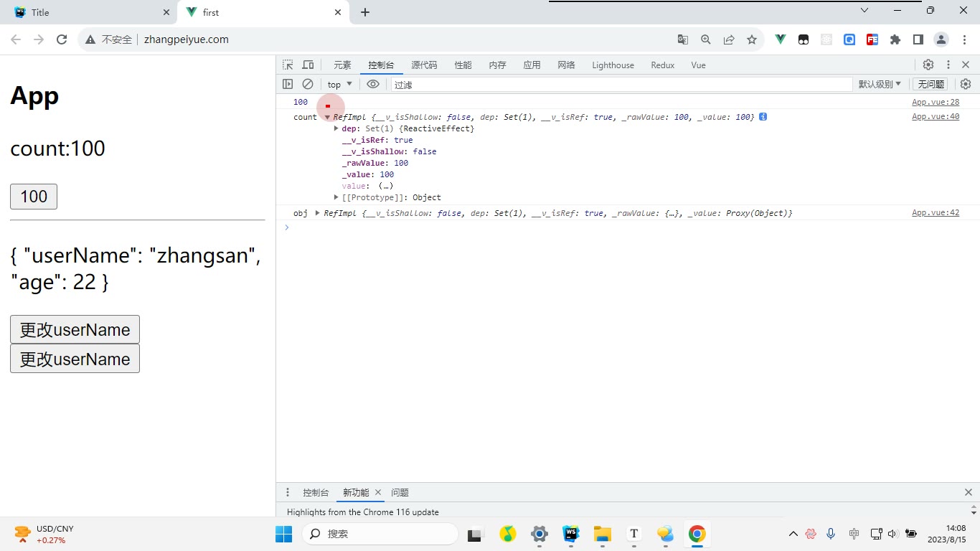
Task: Reload the page
Action: tap(62, 39)
